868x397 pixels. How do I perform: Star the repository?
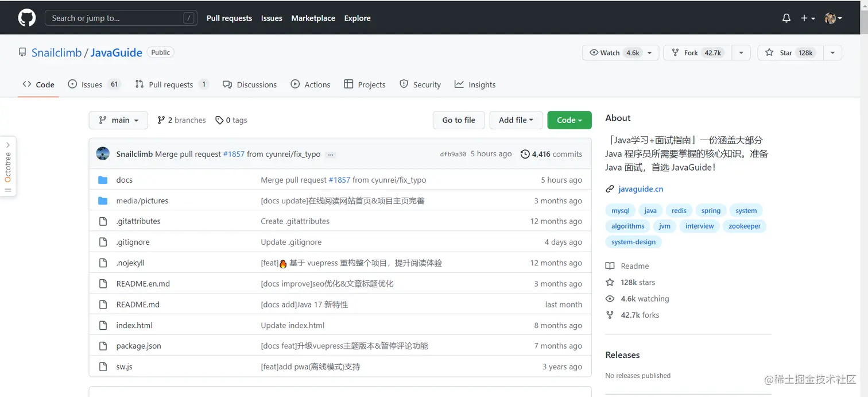pyautogui.click(x=790, y=53)
